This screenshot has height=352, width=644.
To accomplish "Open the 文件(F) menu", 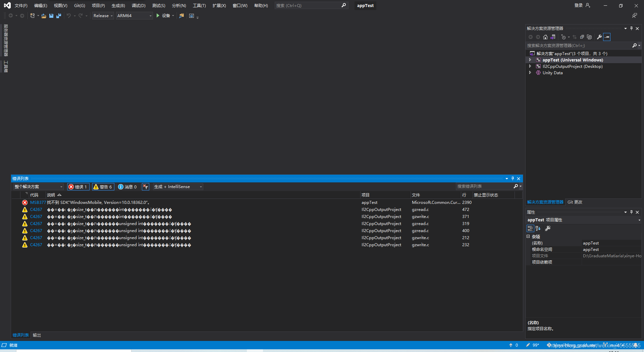I will pyautogui.click(x=21, y=5).
